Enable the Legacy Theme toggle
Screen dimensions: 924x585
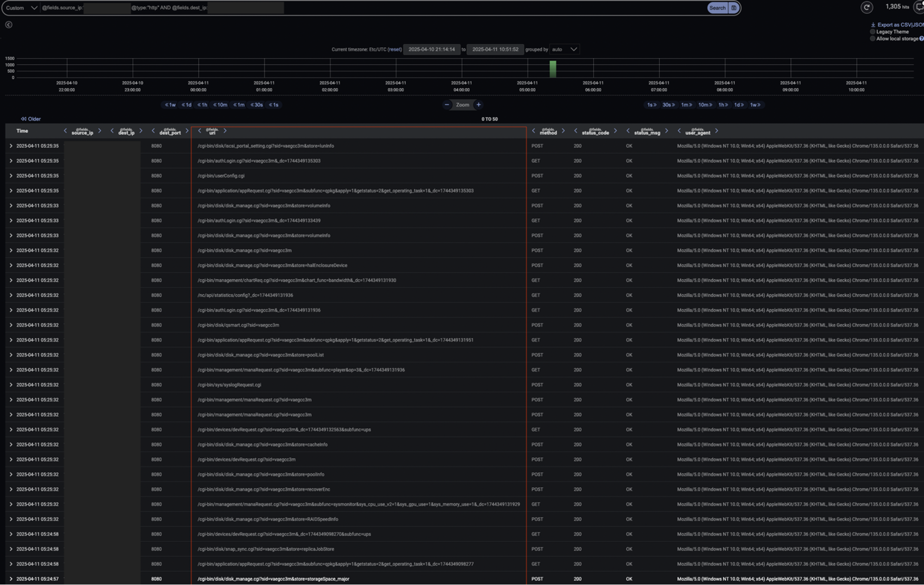(x=872, y=32)
